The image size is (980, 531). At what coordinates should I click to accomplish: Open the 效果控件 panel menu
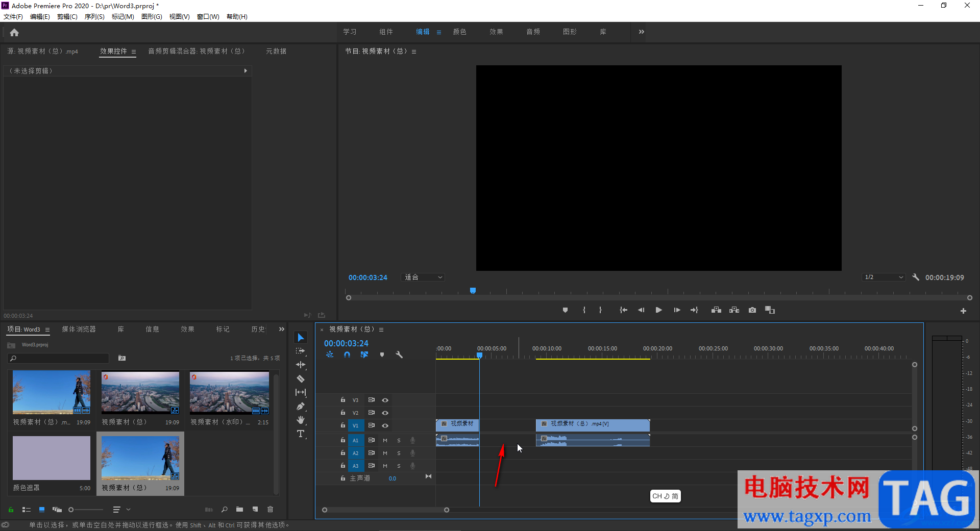point(134,52)
